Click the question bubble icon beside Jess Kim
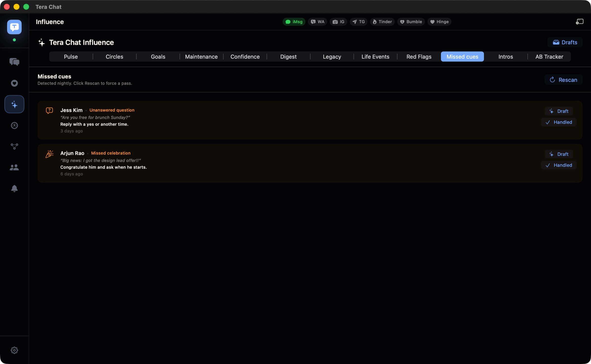 pos(49,111)
